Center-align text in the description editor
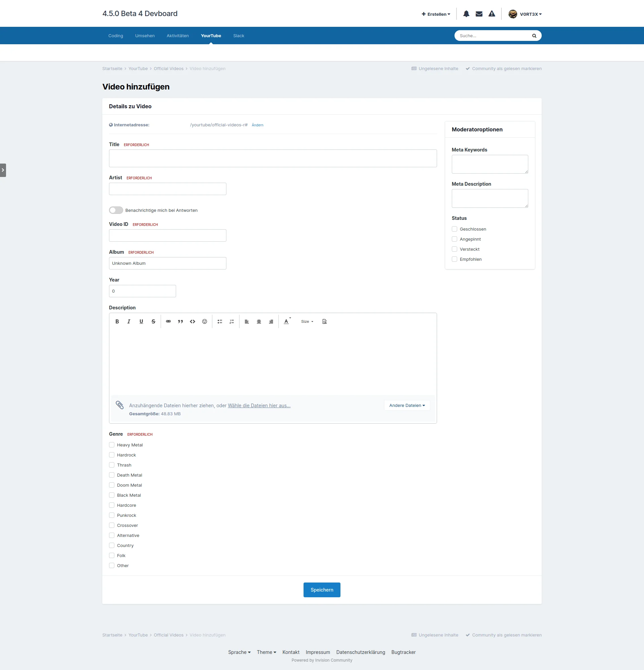 259,321
